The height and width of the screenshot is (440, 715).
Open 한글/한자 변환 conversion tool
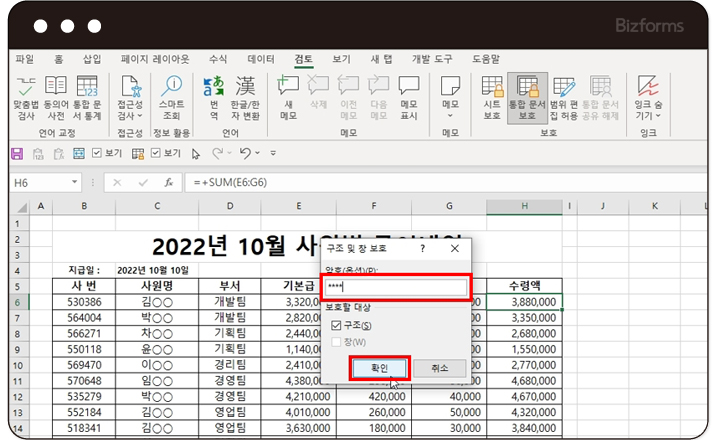coord(245,92)
